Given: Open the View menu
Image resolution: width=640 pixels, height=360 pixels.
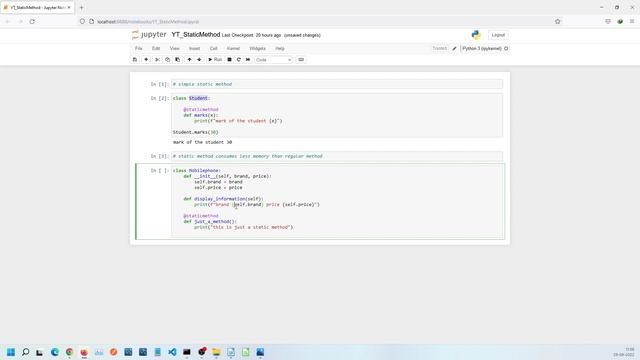Looking at the screenshot, I should click(x=175, y=49).
